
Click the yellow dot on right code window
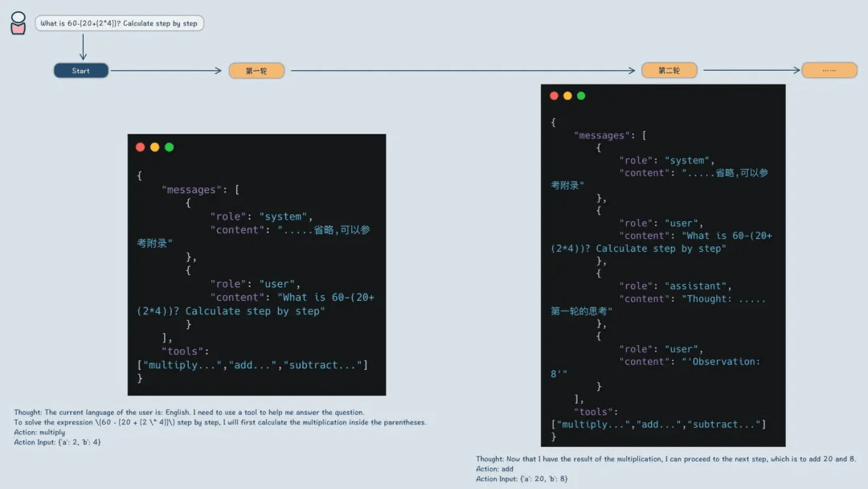click(x=567, y=96)
